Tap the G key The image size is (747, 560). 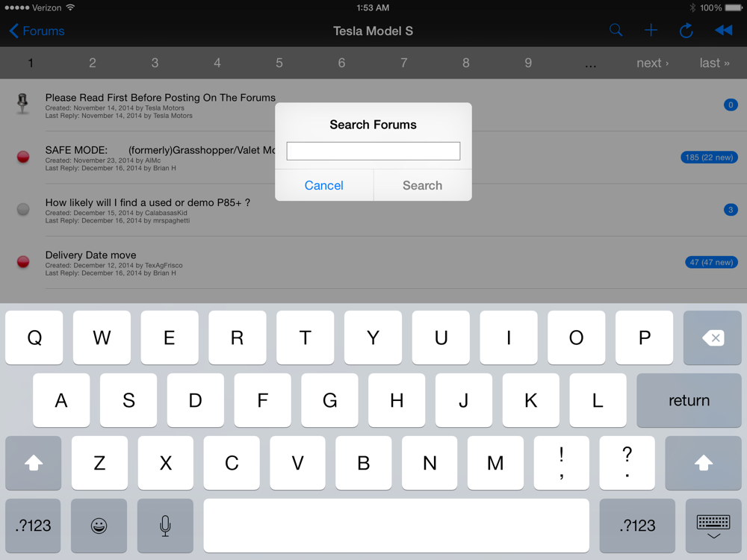(329, 400)
